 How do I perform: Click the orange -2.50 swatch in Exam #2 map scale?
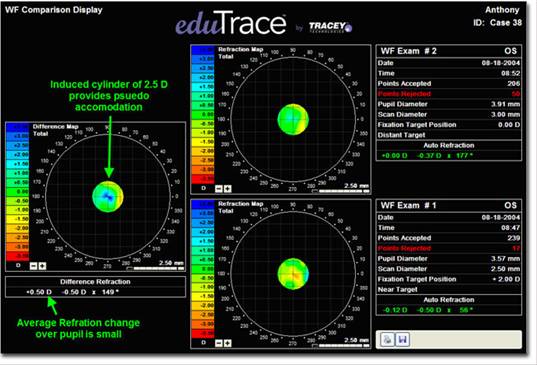point(203,160)
